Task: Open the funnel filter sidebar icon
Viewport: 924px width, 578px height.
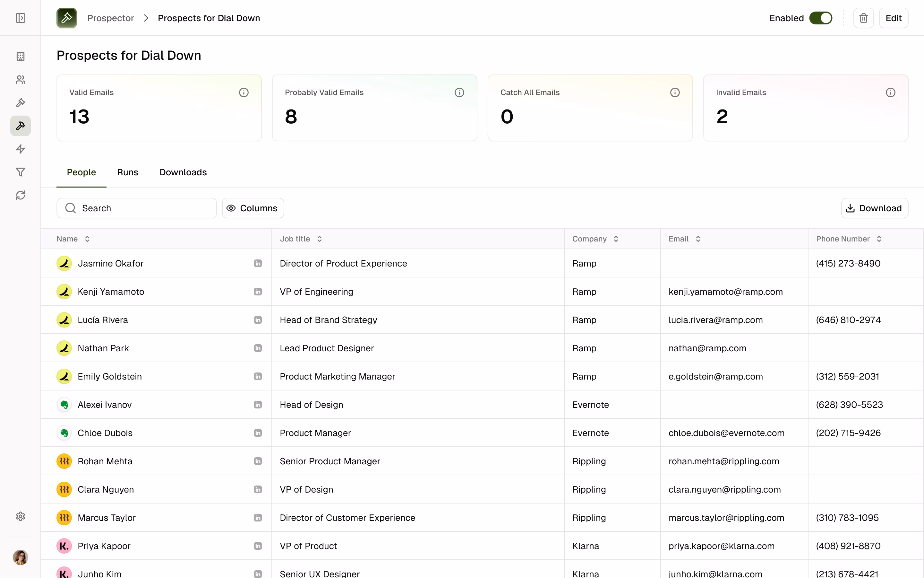Action: (x=21, y=172)
